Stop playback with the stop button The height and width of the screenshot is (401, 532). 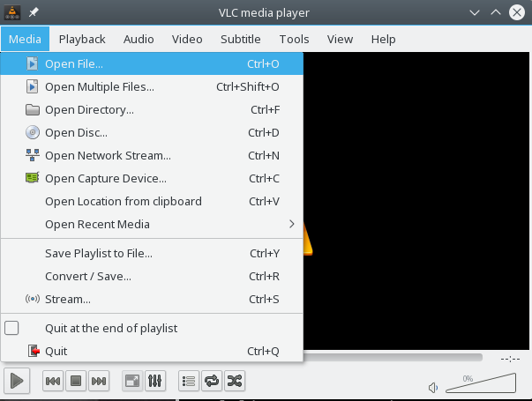76,381
